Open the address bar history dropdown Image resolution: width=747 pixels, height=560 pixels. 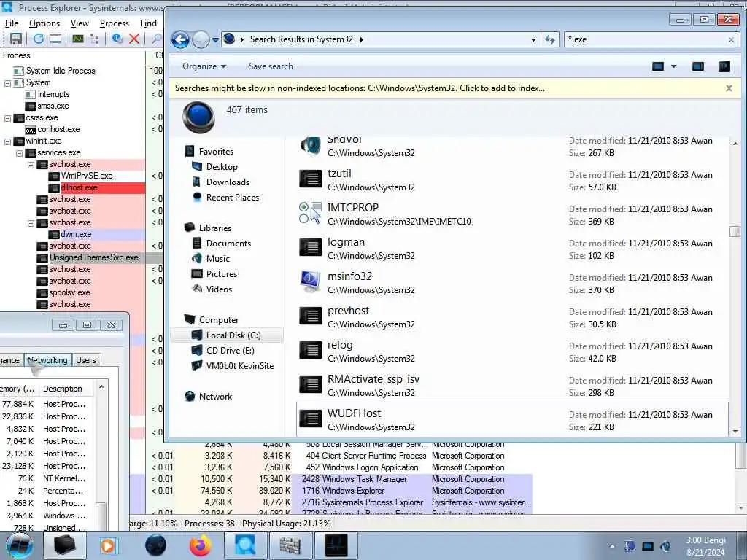(533, 40)
